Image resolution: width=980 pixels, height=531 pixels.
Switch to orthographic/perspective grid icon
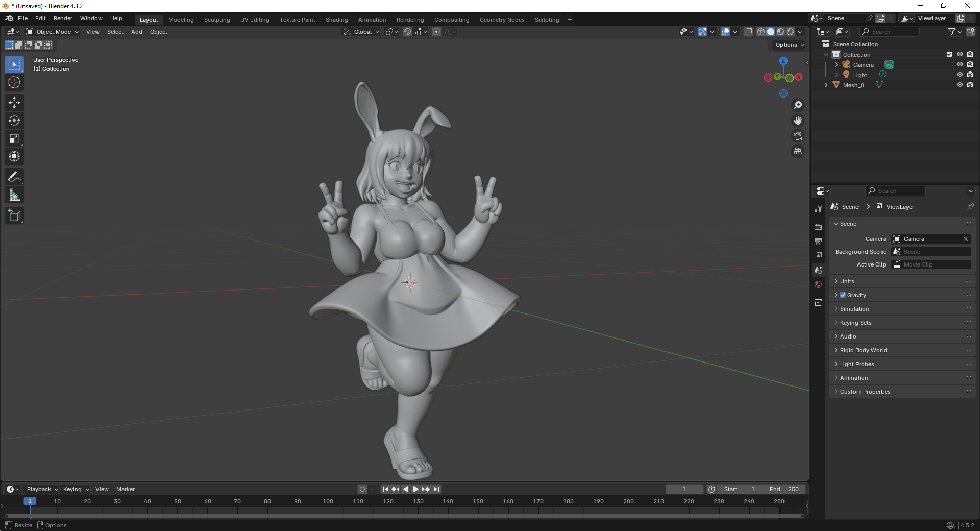pyautogui.click(x=797, y=151)
